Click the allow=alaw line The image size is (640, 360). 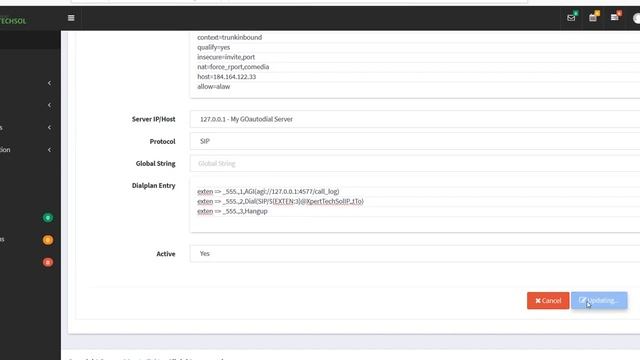(213, 87)
